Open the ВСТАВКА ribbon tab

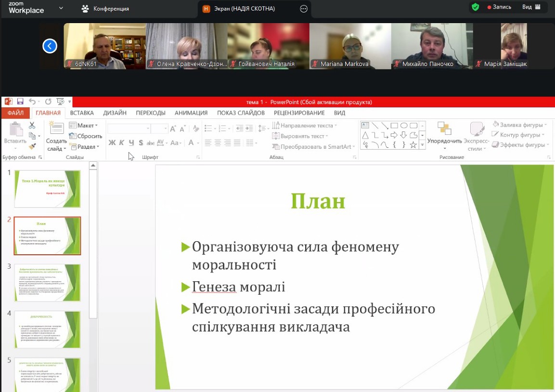82,113
